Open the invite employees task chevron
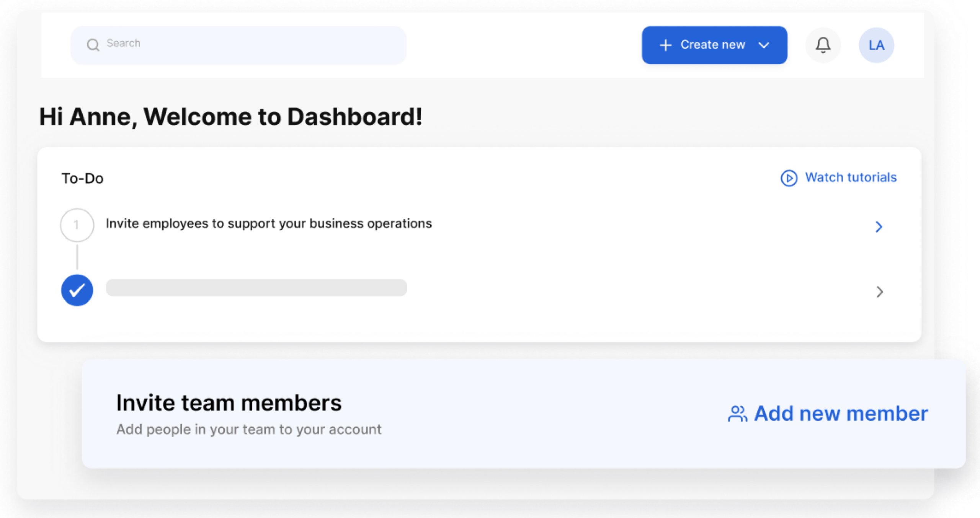The width and height of the screenshot is (980, 518). [x=879, y=227]
